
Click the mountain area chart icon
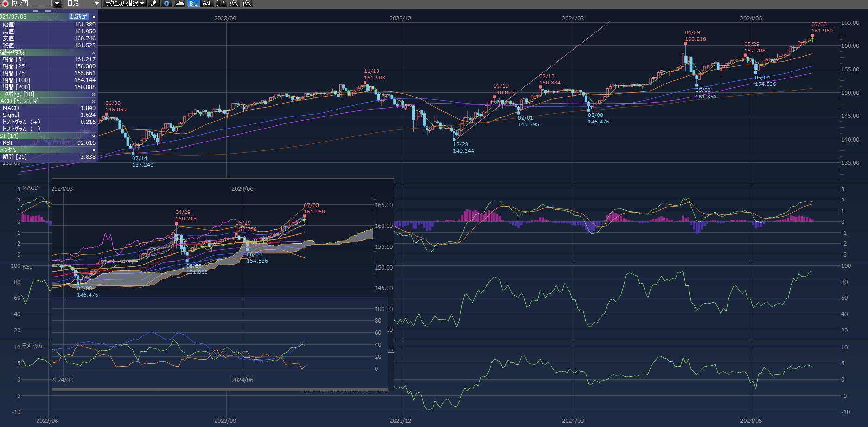coord(179,4)
